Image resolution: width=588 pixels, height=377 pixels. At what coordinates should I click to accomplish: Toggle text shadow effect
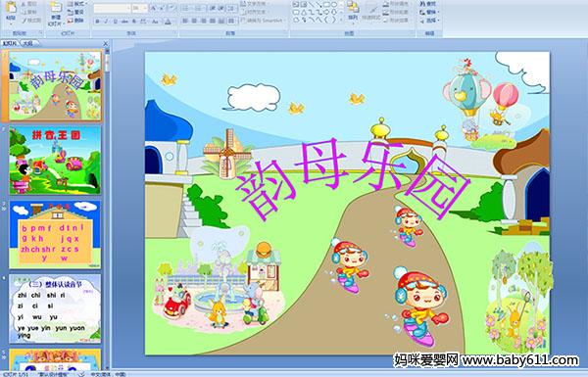tap(134, 22)
